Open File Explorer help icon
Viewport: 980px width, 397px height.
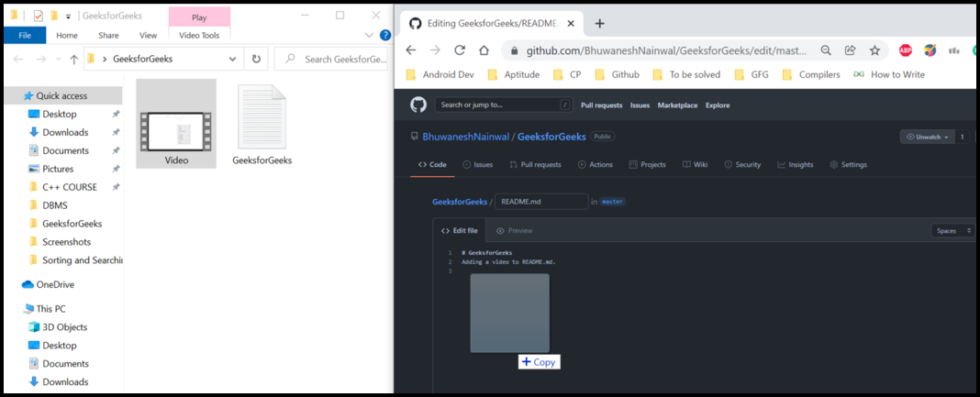click(385, 35)
